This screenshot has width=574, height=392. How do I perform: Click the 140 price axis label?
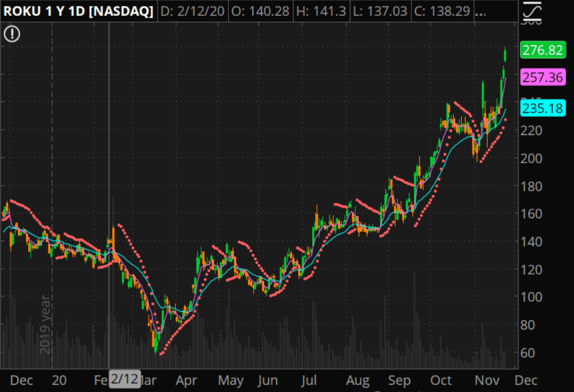coord(532,241)
